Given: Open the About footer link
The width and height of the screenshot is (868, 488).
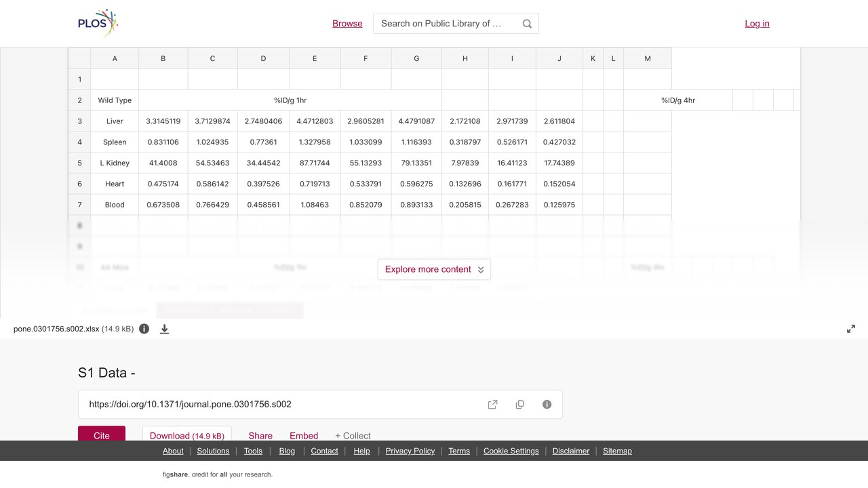Looking at the screenshot, I should point(173,451).
